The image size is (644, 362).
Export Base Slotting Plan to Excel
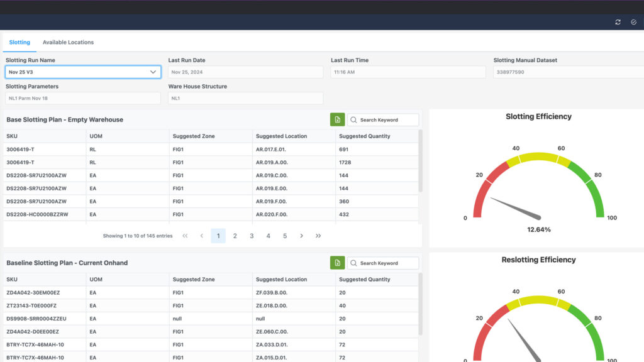pyautogui.click(x=337, y=119)
